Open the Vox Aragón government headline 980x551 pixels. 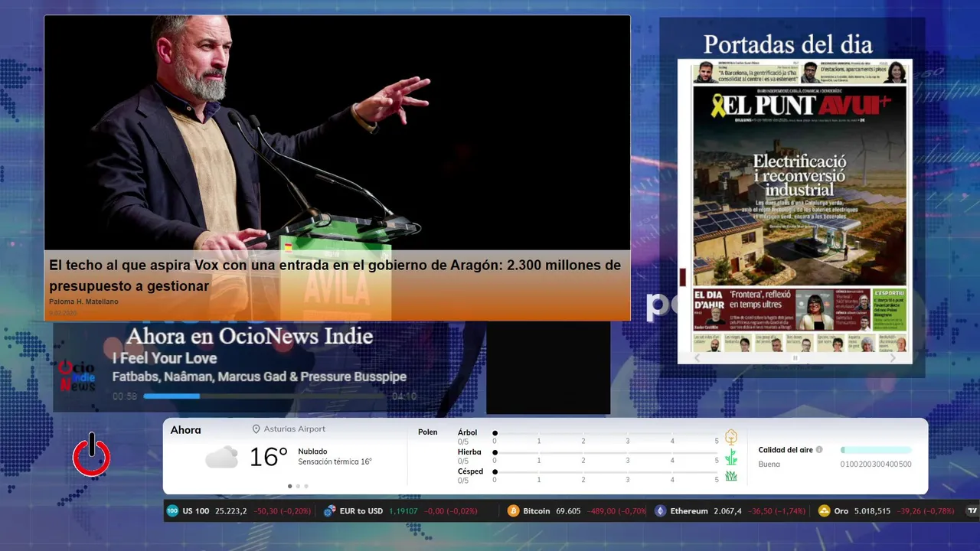[335, 275]
